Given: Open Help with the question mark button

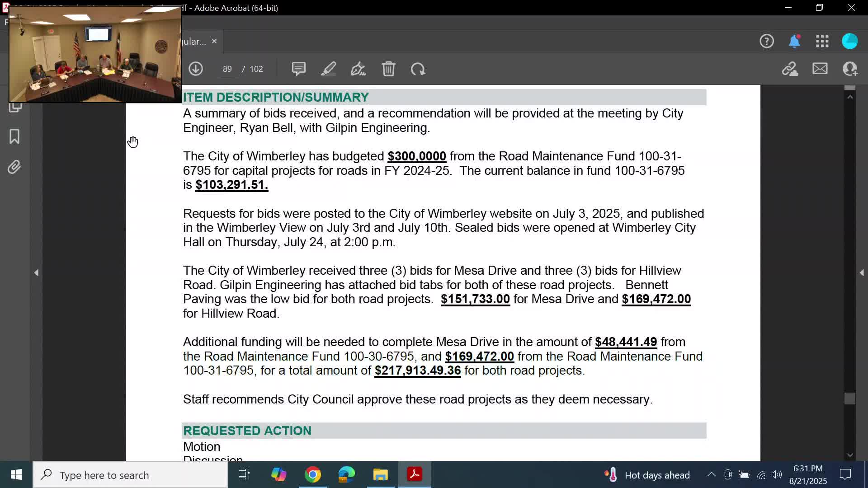Looking at the screenshot, I should (x=767, y=41).
